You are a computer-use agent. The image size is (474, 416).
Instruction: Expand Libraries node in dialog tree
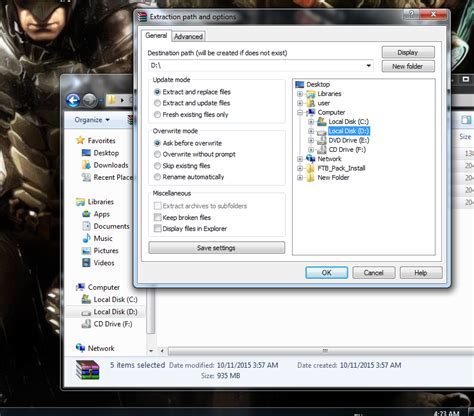pyautogui.click(x=300, y=94)
